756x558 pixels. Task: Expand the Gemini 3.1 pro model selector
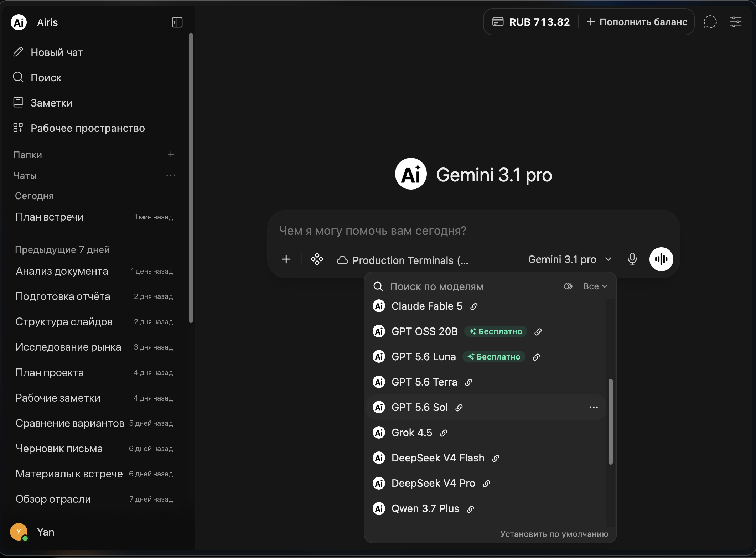(x=570, y=259)
